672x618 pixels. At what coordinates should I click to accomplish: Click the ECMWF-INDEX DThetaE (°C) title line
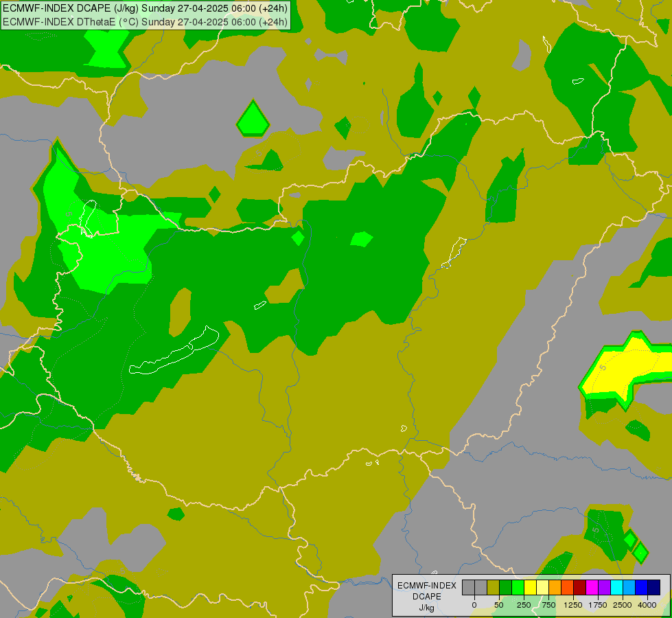(146, 22)
